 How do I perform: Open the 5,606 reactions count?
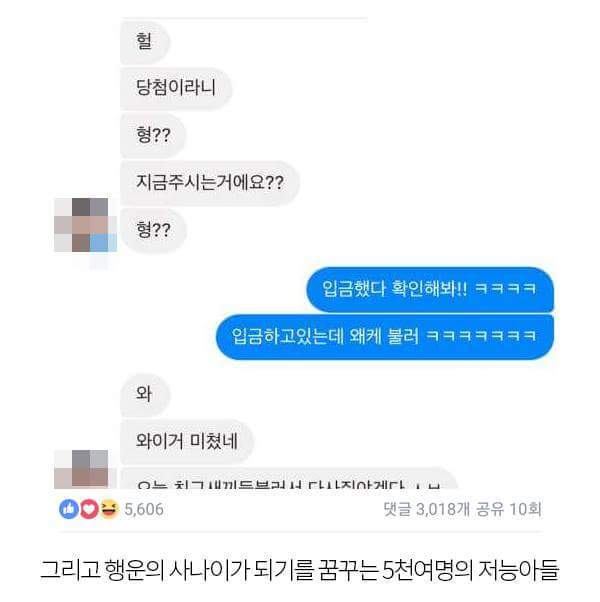click(144, 509)
